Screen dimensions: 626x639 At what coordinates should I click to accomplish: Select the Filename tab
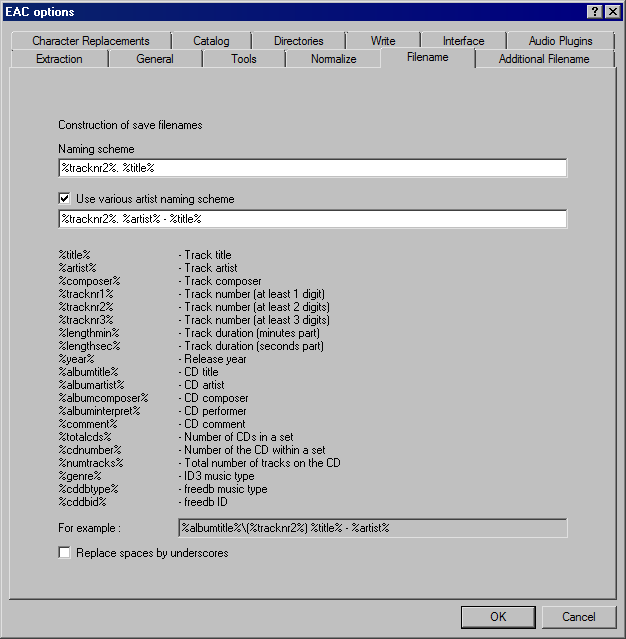point(428,57)
